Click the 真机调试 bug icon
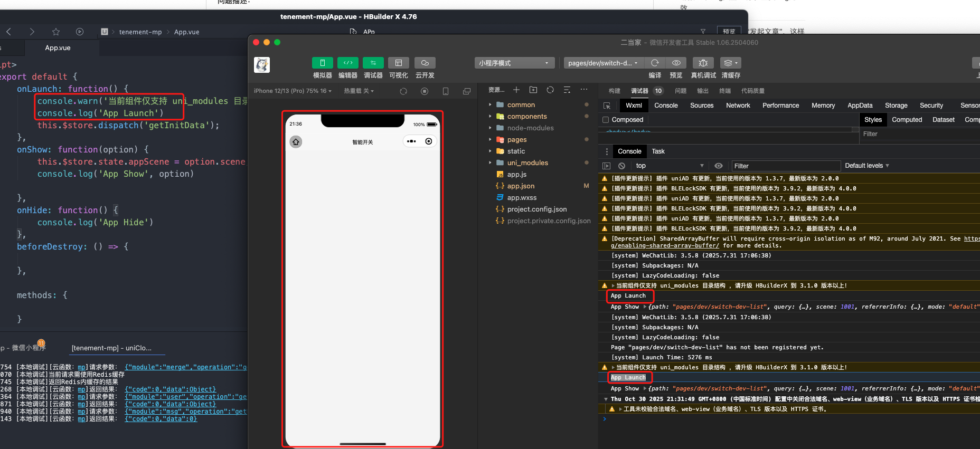Screen dimensions: 980x449 click(703, 63)
